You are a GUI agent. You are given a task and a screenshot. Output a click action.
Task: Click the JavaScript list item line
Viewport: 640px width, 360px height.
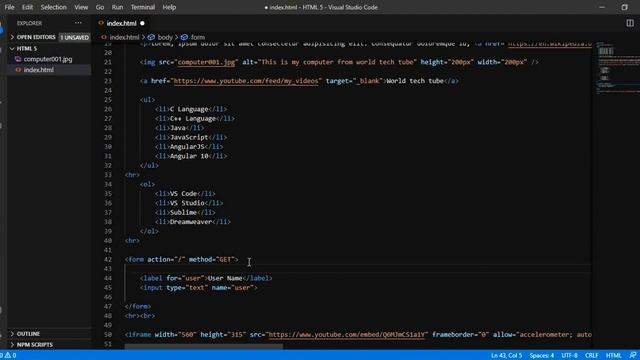(x=191, y=137)
